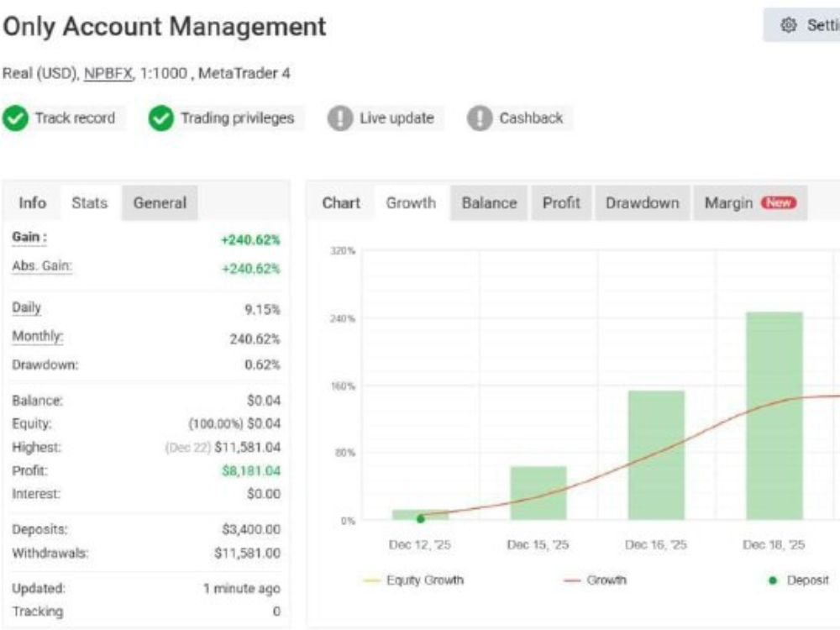
Task: Click the Deposits value $3,400.00
Action: tap(251, 529)
